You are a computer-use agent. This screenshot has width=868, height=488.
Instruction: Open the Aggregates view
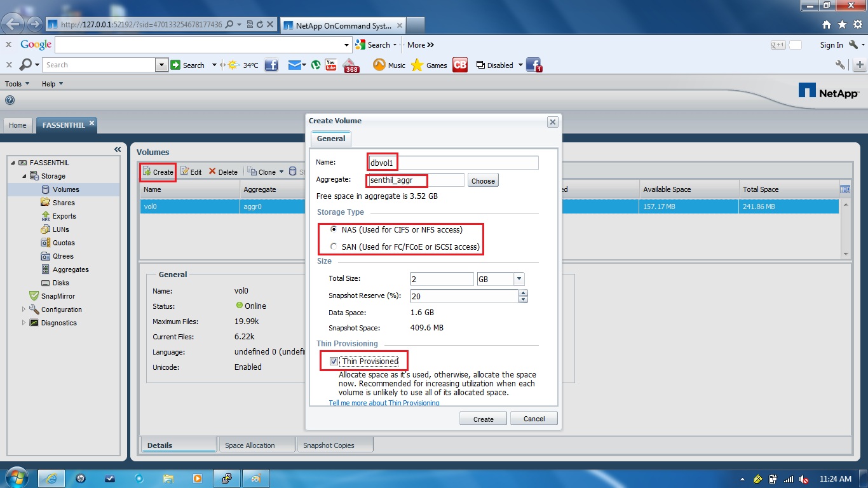click(70, 269)
